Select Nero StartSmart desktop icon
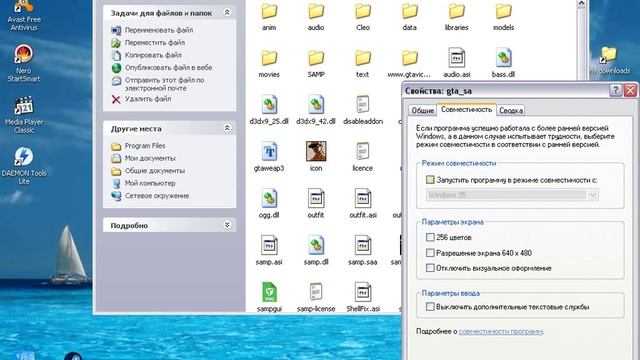This screenshot has height=360, width=640. pos(24,63)
